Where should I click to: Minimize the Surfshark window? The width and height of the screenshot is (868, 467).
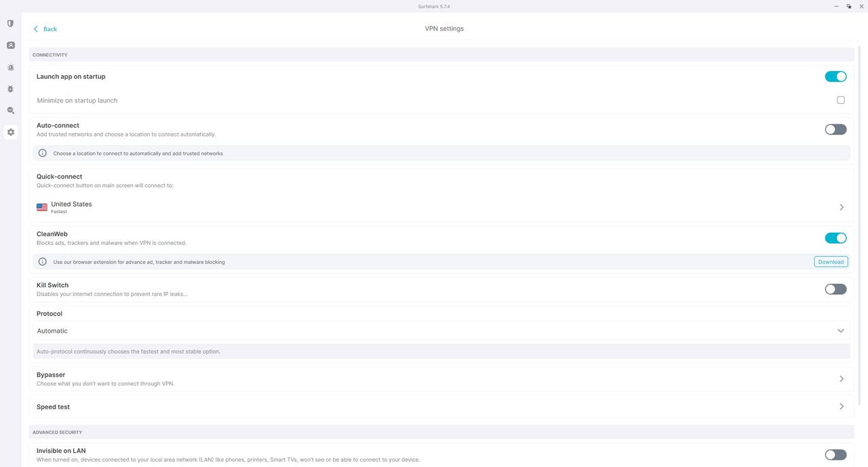point(836,6)
